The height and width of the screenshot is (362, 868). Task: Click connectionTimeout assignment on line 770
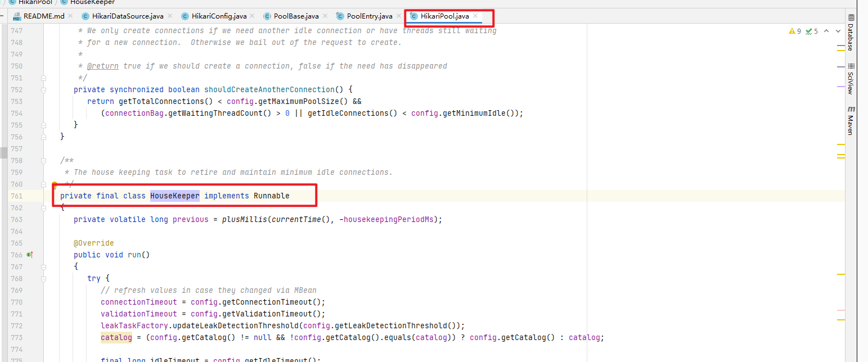tap(139, 302)
